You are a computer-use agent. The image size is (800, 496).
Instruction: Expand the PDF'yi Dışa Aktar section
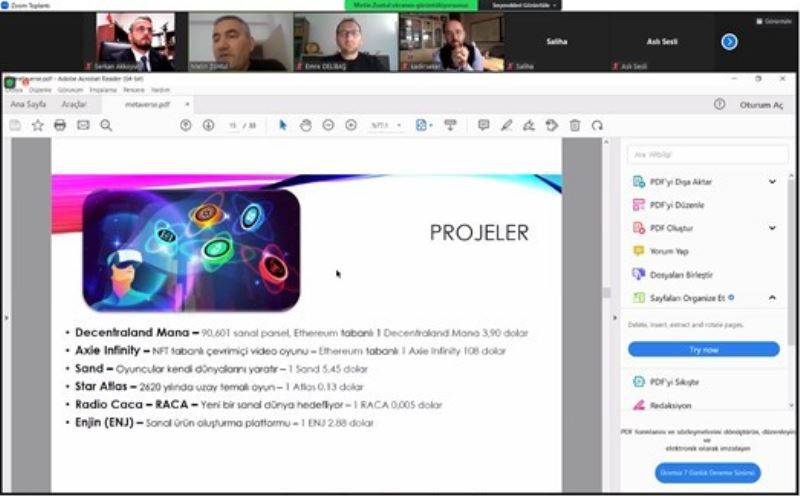[x=772, y=182]
